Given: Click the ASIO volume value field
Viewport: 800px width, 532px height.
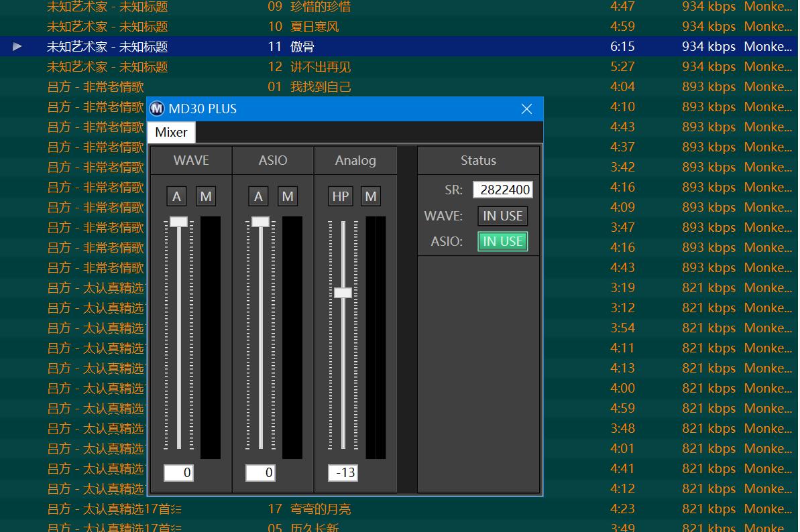Looking at the screenshot, I should coord(261,473).
